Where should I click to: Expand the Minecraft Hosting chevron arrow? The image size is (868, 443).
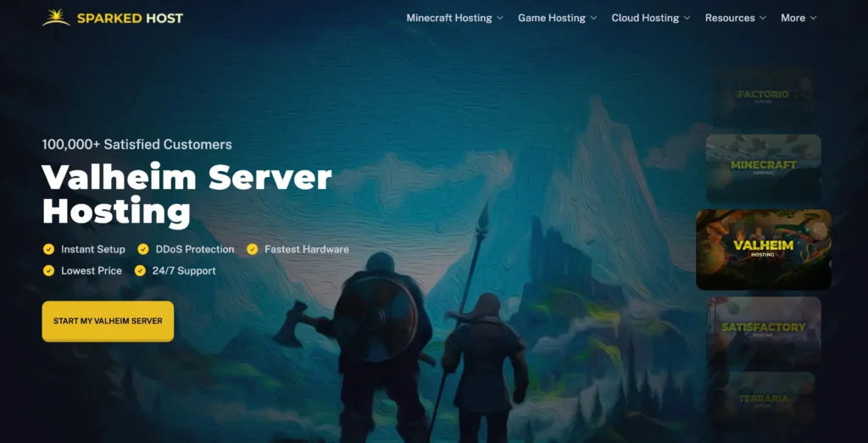500,18
